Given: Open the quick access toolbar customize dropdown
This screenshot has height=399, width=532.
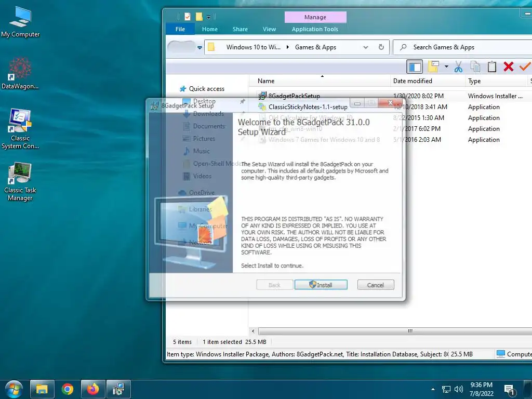Looking at the screenshot, I should tap(209, 17).
